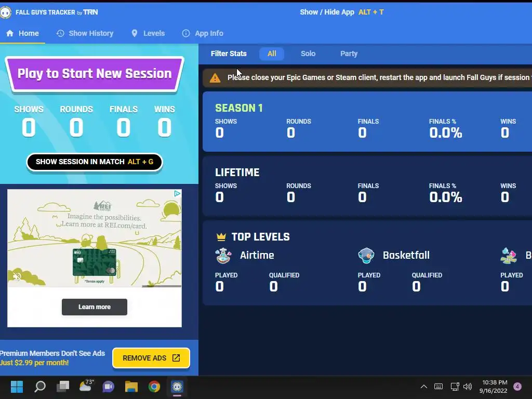The image size is (532, 399).
Task: Click Learn more on the REI ad
Action: click(x=95, y=307)
